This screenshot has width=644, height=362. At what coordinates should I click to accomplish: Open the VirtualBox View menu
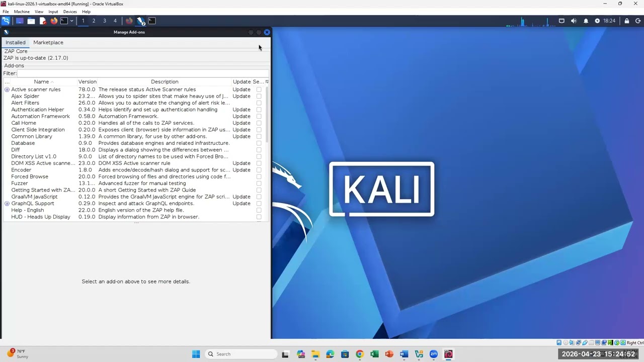(39, 12)
